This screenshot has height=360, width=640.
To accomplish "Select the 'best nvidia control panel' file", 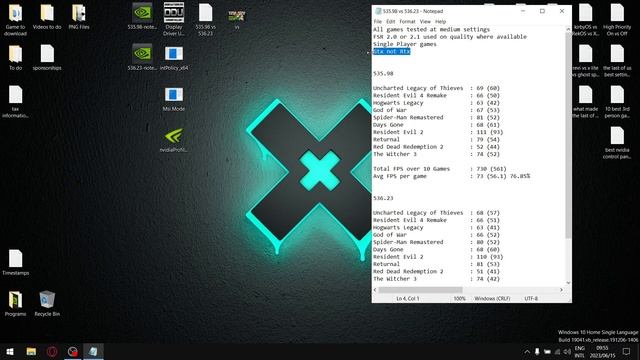I will 617,143.
